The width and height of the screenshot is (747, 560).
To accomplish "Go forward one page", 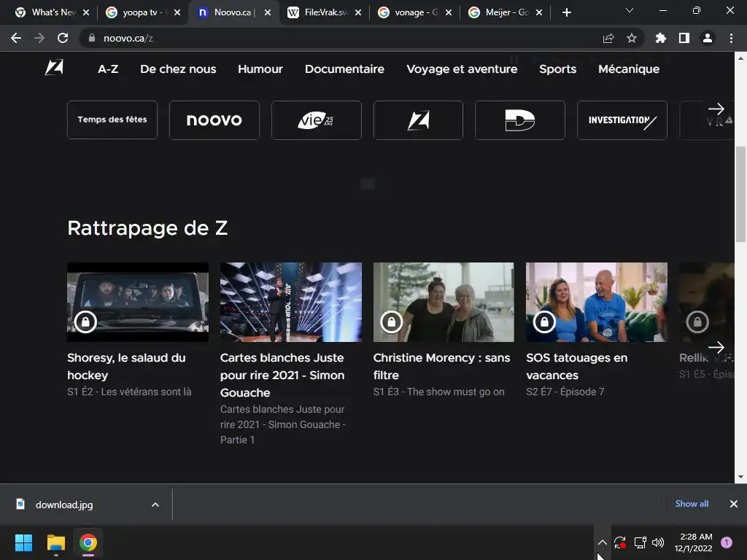I will (x=39, y=38).
